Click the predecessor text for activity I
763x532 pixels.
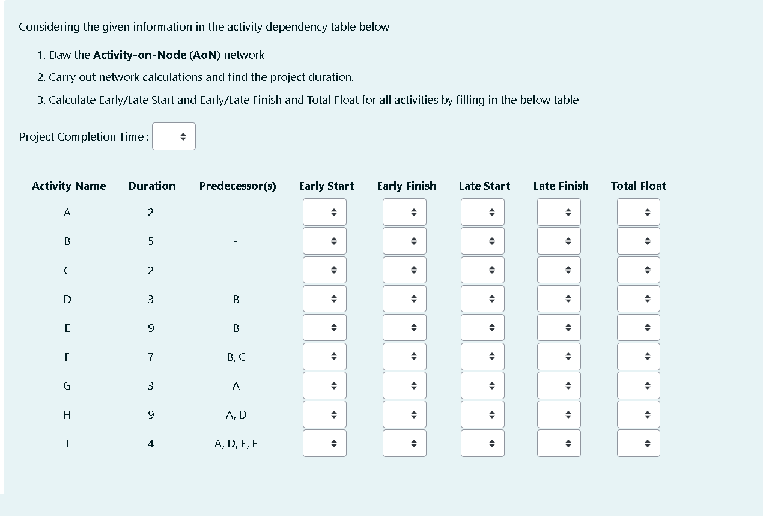tap(236, 443)
